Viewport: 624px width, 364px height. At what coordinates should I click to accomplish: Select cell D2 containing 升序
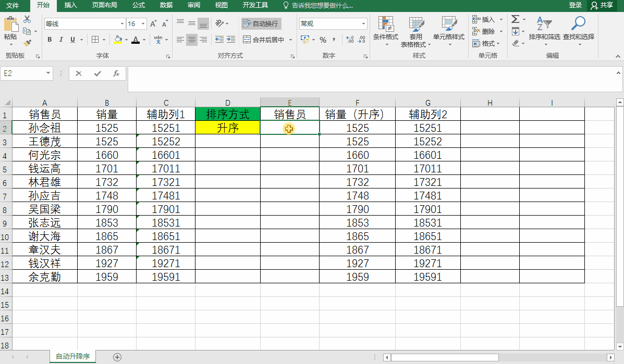click(228, 128)
